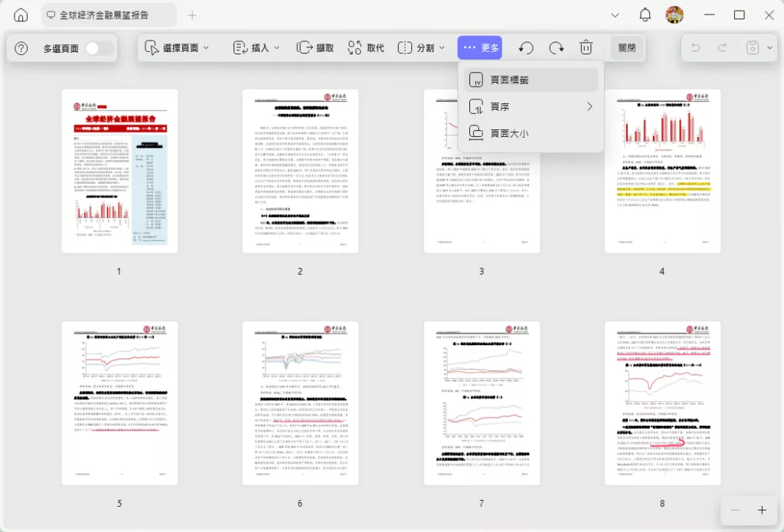The width and height of the screenshot is (784, 532).
Task: Click the 更多 more button
Action: [x=479, y=48]
